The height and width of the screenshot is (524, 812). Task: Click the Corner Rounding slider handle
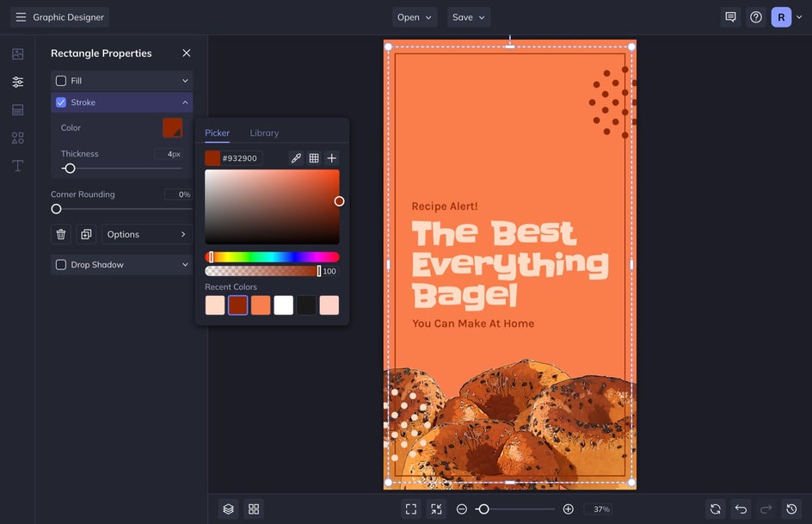pyautogui.click(x=56, y=209)
